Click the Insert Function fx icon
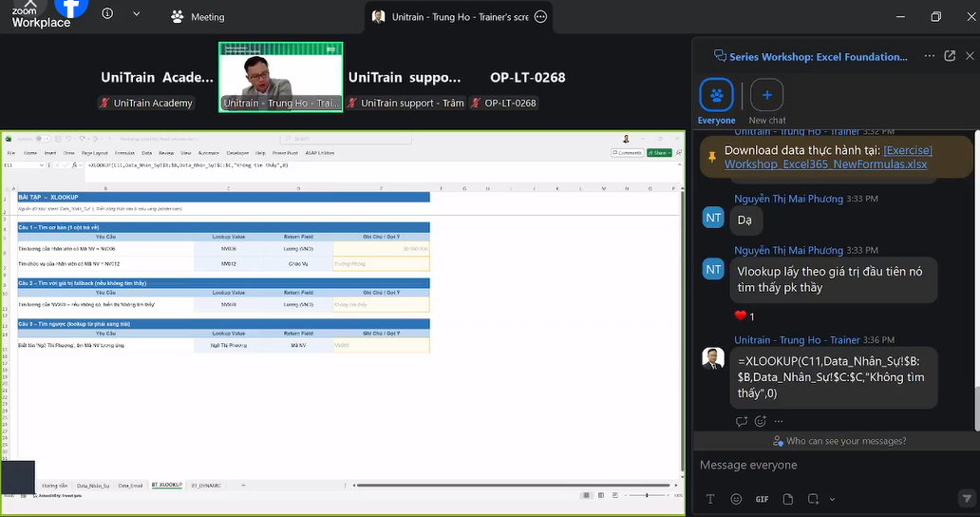Viewport: 980px width, 517px height. (x=74, y=165)
